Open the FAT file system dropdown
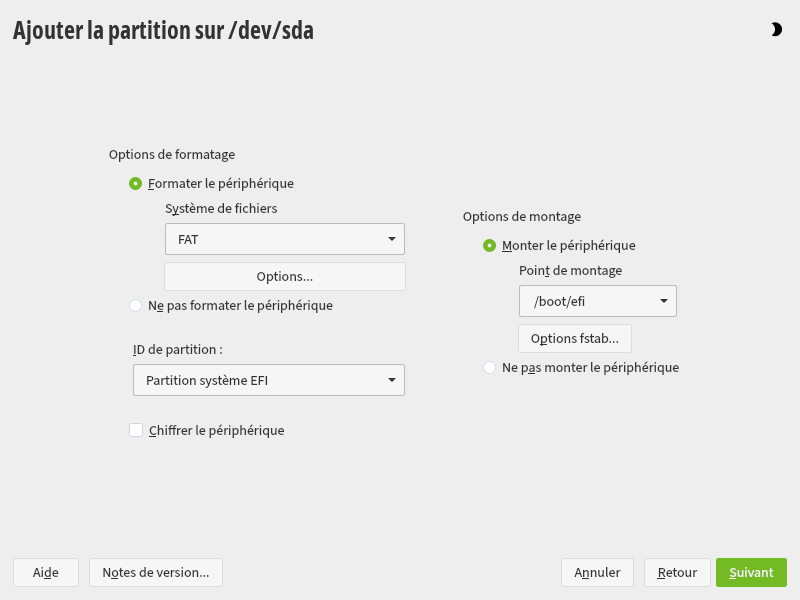800x600 pixels. (284, 239)
